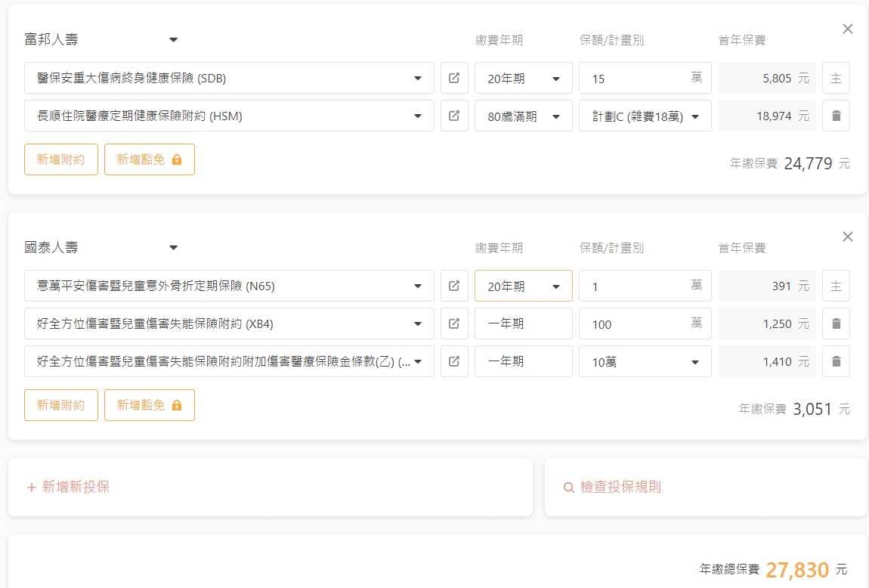Delete the 長順住院醫療 HSM rider row
The image size is (869, 588).
[836, 116]
